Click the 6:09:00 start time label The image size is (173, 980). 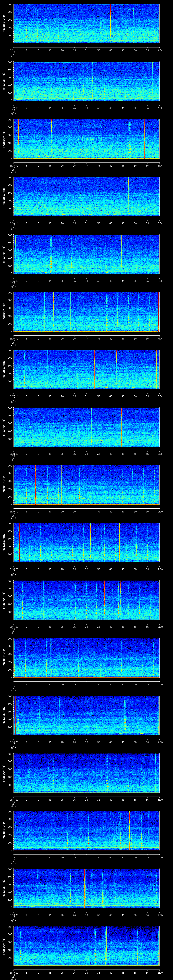pyautogui.click(x=14, y=511)
